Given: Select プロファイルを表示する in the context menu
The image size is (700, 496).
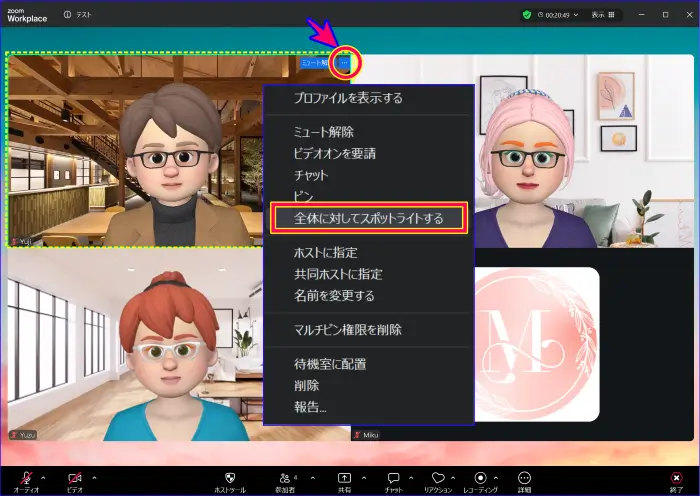Looking at the screenshot, I should click(x=348, y=98).
